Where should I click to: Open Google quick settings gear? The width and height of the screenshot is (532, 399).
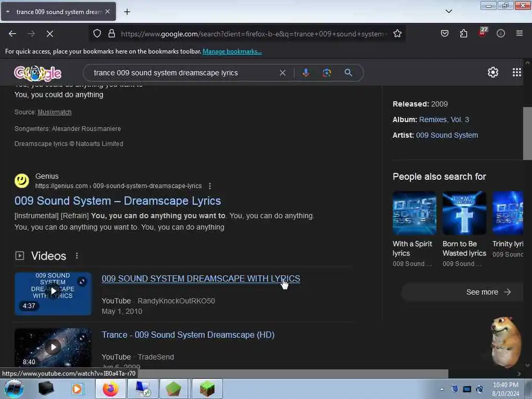493,72
